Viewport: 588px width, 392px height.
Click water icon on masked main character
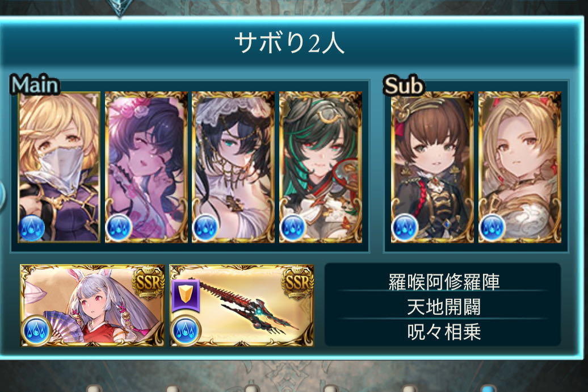coord(32,228)
